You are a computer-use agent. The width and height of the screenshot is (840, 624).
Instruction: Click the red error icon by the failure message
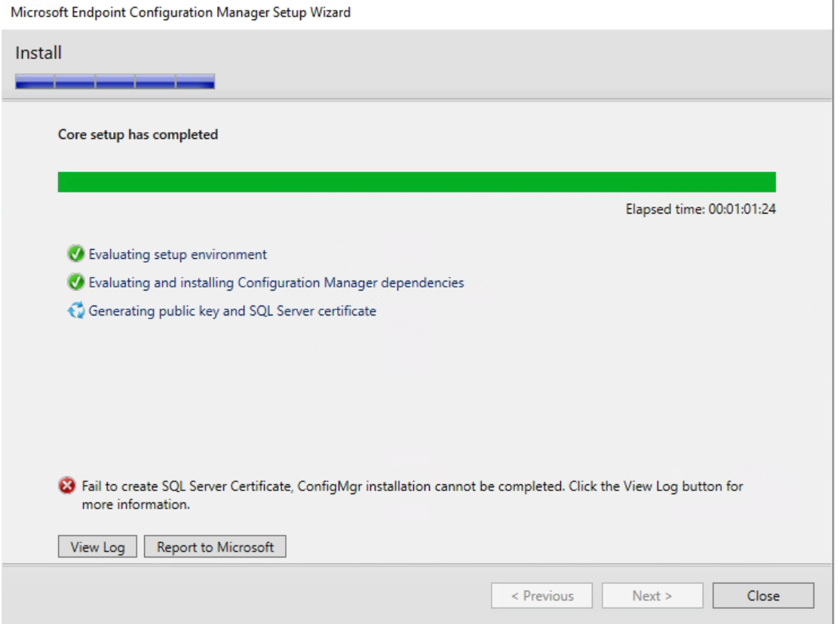[67, 487]
